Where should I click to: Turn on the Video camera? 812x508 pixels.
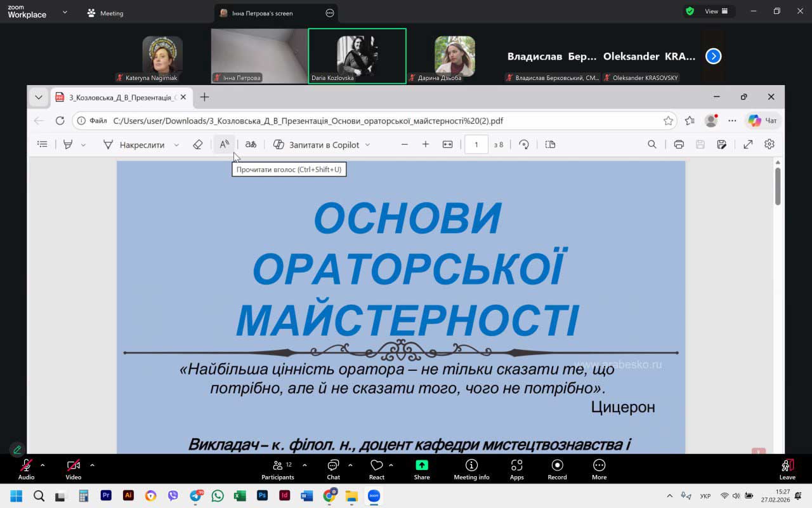coord(74,468)
